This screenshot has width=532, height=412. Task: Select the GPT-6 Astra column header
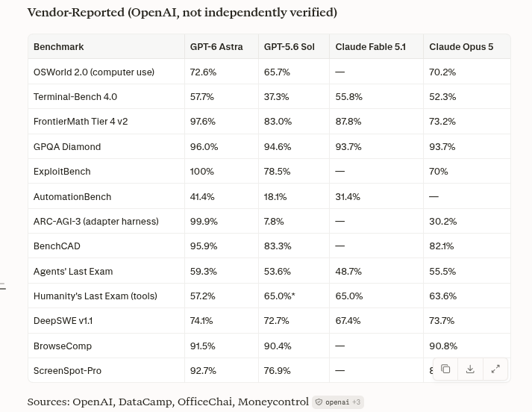tap(216, 47)
